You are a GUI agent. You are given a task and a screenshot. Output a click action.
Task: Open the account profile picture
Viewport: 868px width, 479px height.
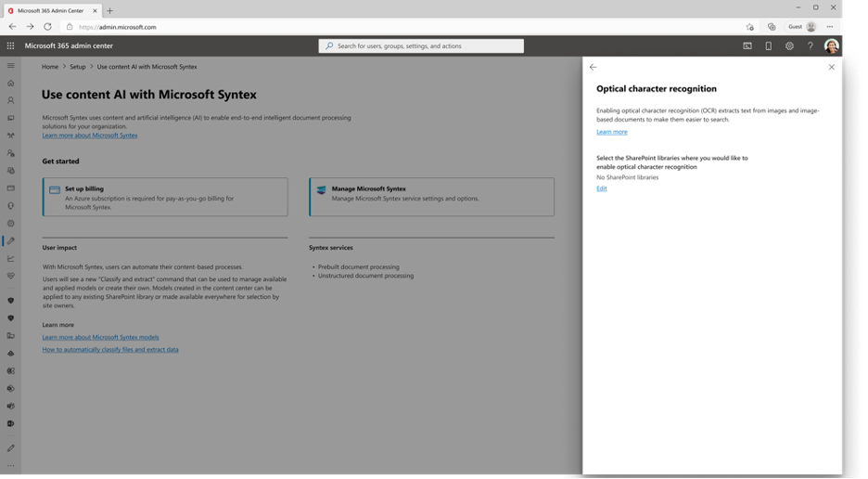(831, 46)
